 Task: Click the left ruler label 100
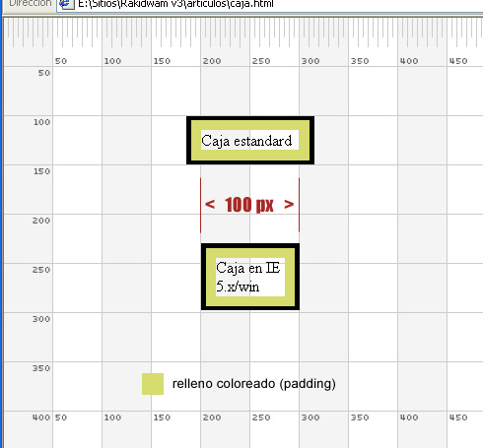41,122
